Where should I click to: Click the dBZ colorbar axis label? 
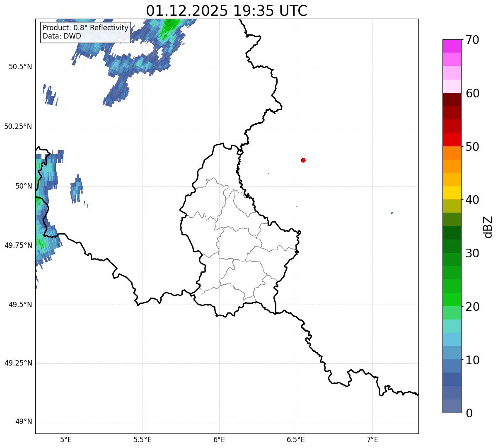(488, 227)
